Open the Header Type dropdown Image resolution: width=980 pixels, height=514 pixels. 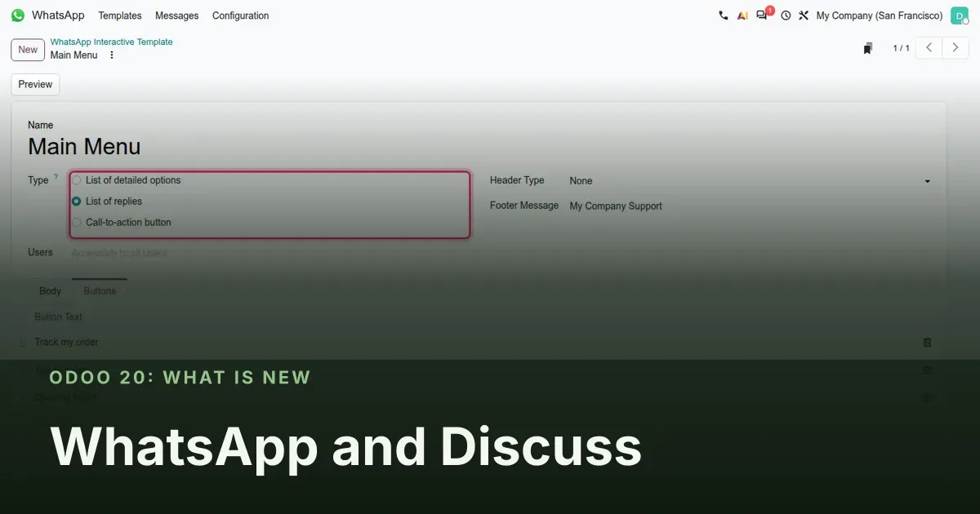click(751, 181)
